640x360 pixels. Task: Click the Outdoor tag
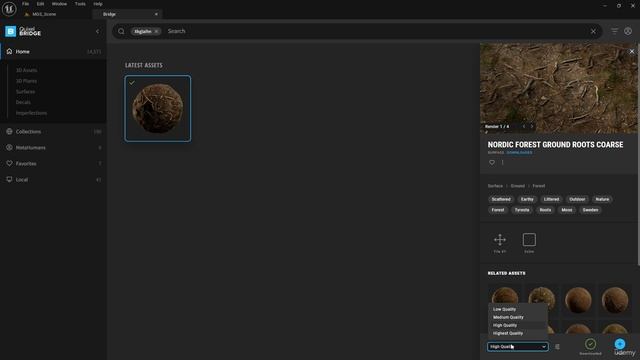coord(577,199)
